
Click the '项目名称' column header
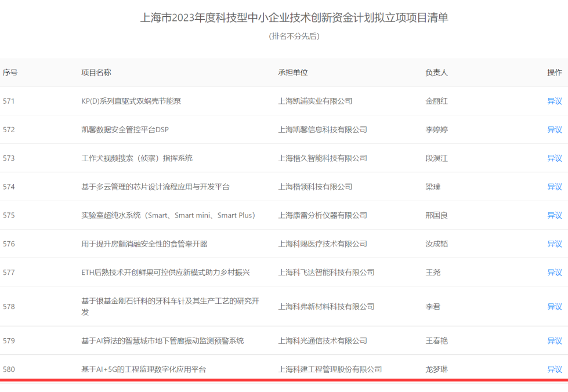coord(96,72)
